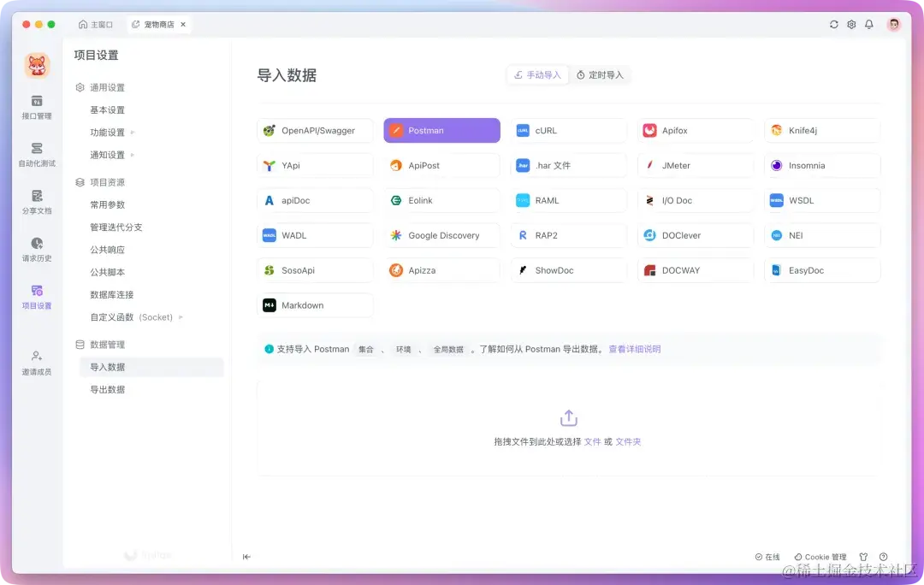
Task: Switch to the 宠物商店 tab
Action: point(160,24)
